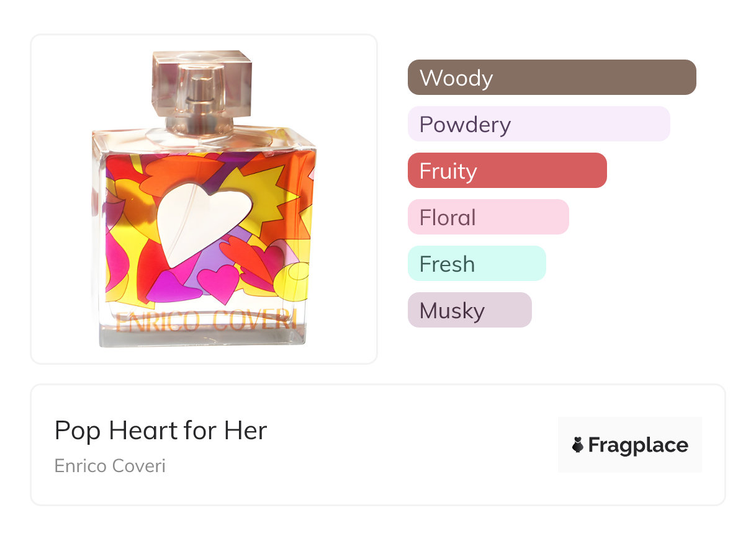Click the Enrico Coveri brand name below the title
The height and width of the screenshot is (536, 756).
(110, 465)
